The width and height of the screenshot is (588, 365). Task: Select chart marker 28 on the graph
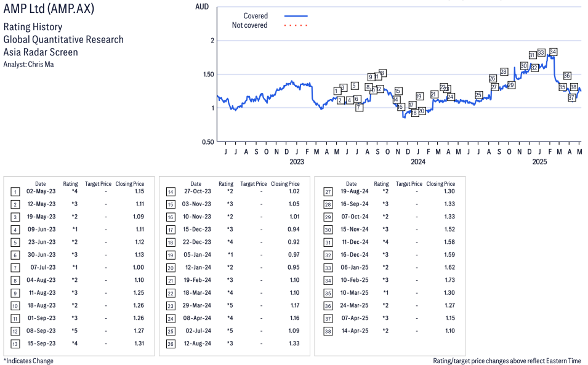tap(504, 71)
